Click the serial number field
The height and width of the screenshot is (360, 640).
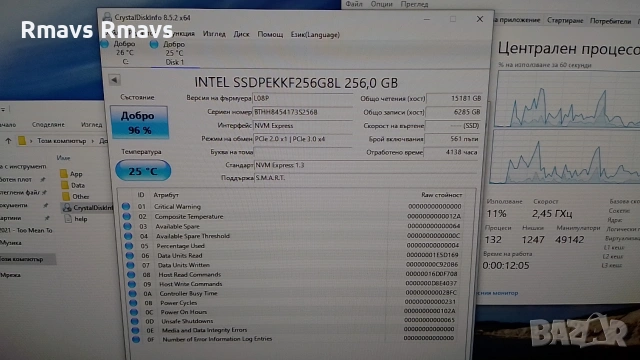click(302, 112)
